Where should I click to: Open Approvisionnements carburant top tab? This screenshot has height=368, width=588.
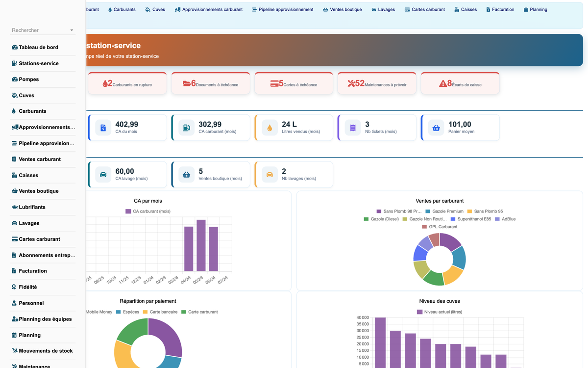(209, 9)
